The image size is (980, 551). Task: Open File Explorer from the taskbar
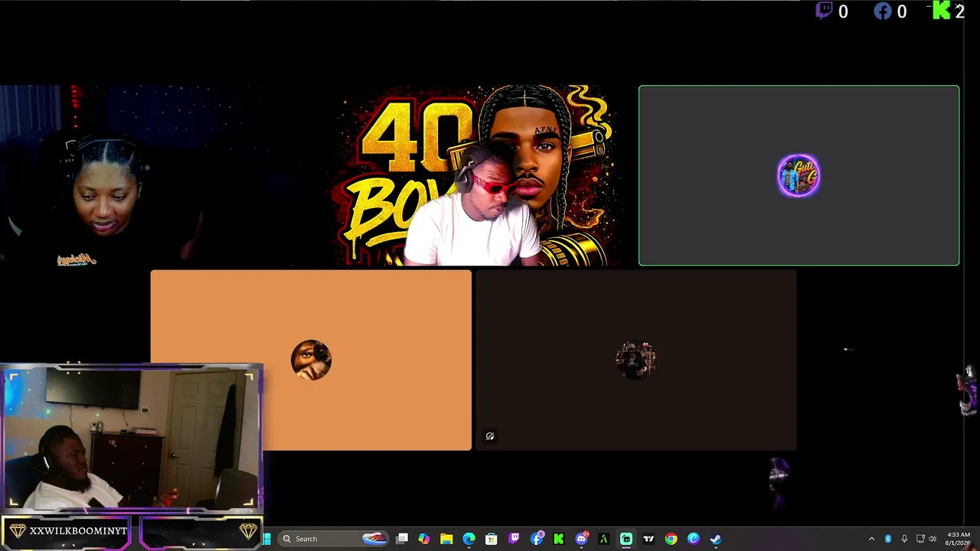pos(446,539)
